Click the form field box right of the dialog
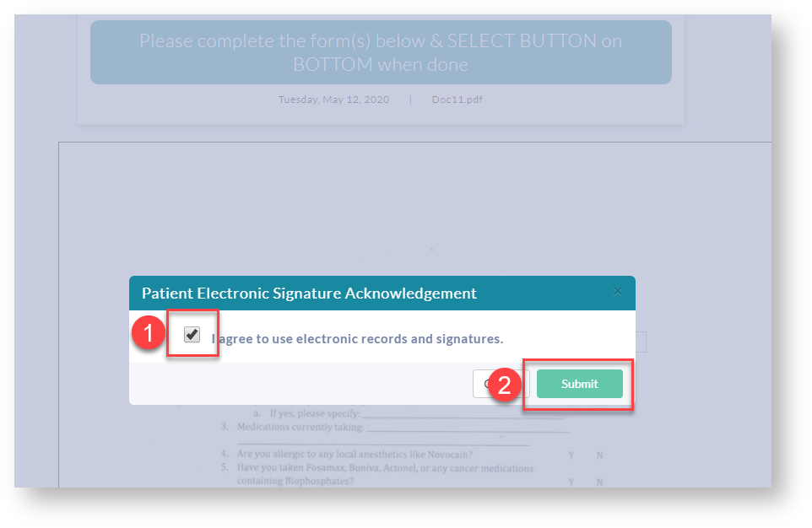812x528 pixels. (x=641, y=342)
